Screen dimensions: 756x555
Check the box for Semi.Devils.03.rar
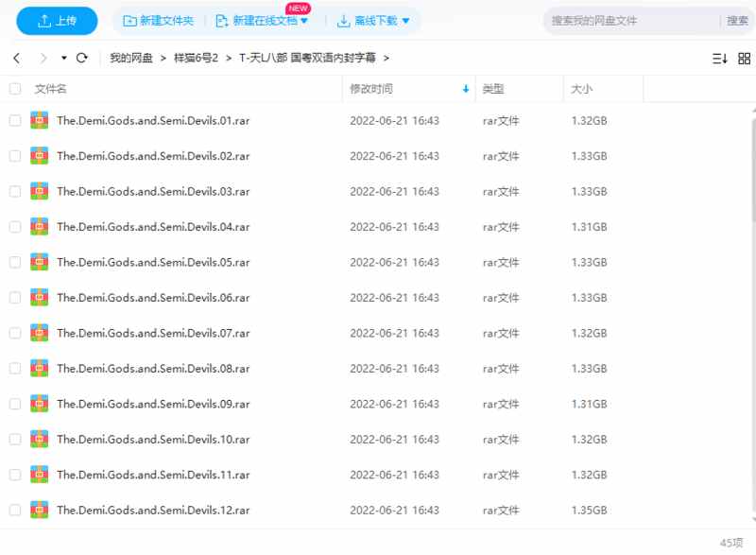[15, 191]
